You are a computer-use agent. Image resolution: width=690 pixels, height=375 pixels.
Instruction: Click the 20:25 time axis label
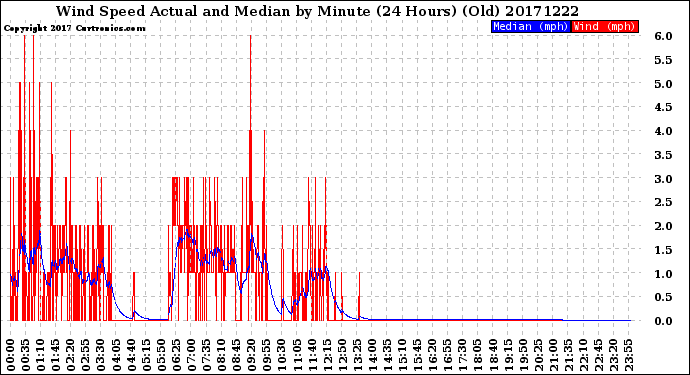tap(538, 355)
